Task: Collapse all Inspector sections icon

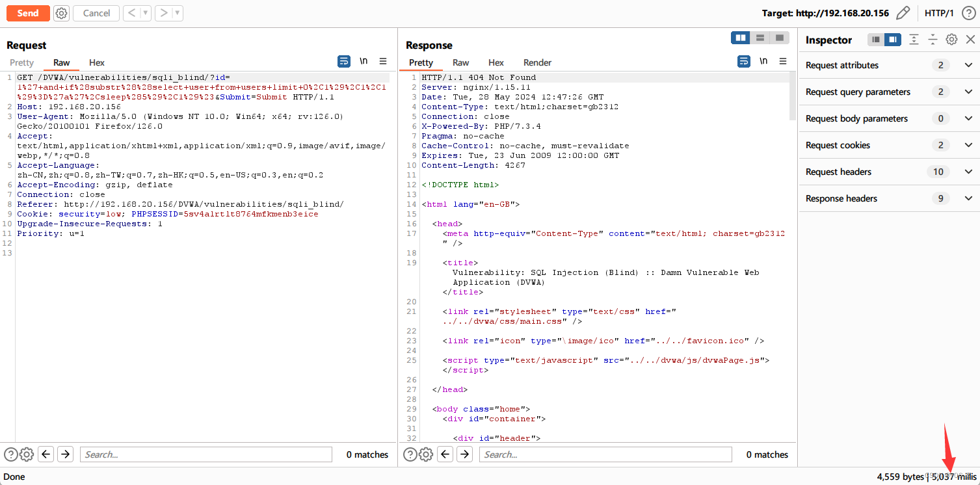Action: point(933,40)
